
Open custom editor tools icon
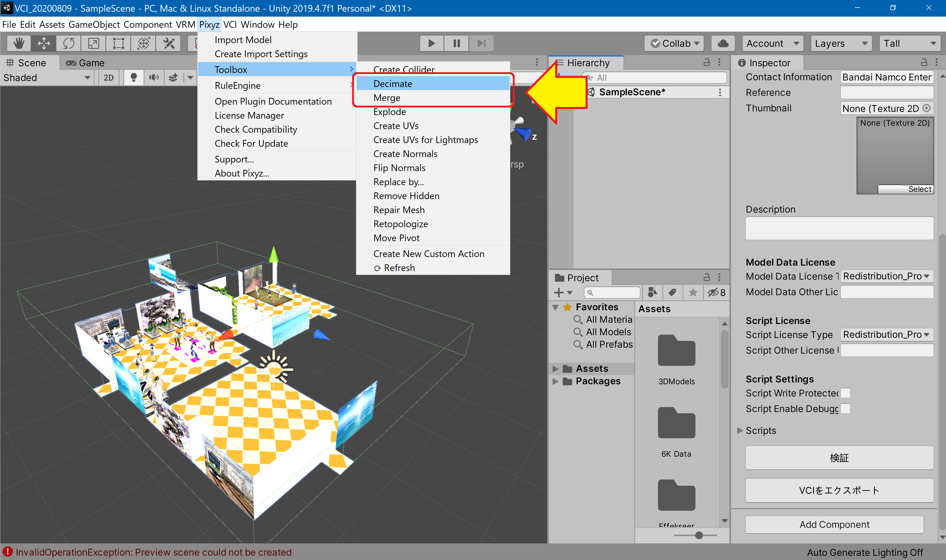point(168,43)
